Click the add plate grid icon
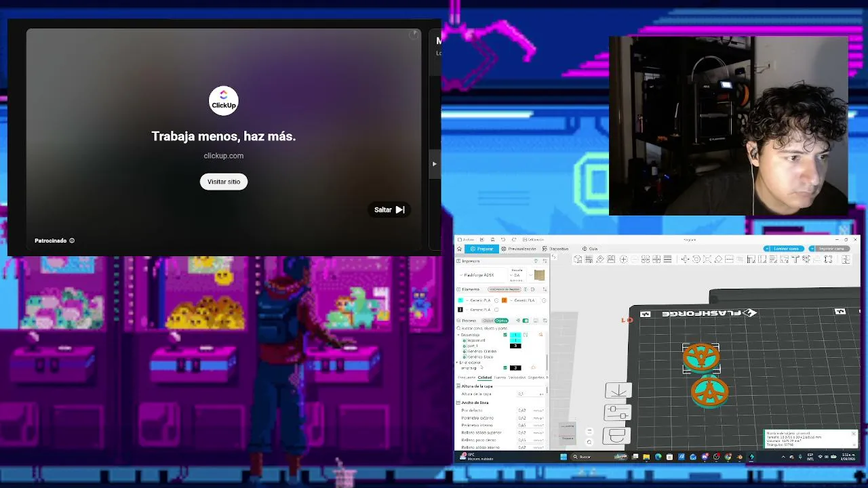Viewport: 868px width, 488px height. pos(589,259)
